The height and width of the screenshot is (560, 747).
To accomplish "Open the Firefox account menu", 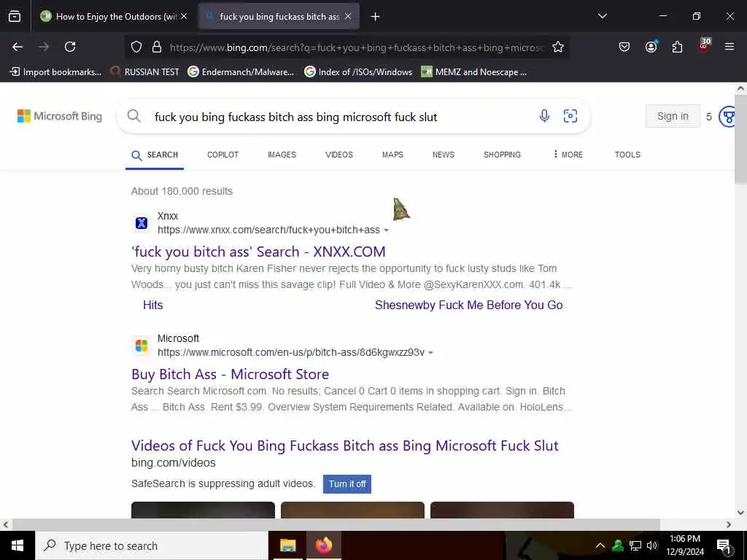I will (x=651, y=47).
